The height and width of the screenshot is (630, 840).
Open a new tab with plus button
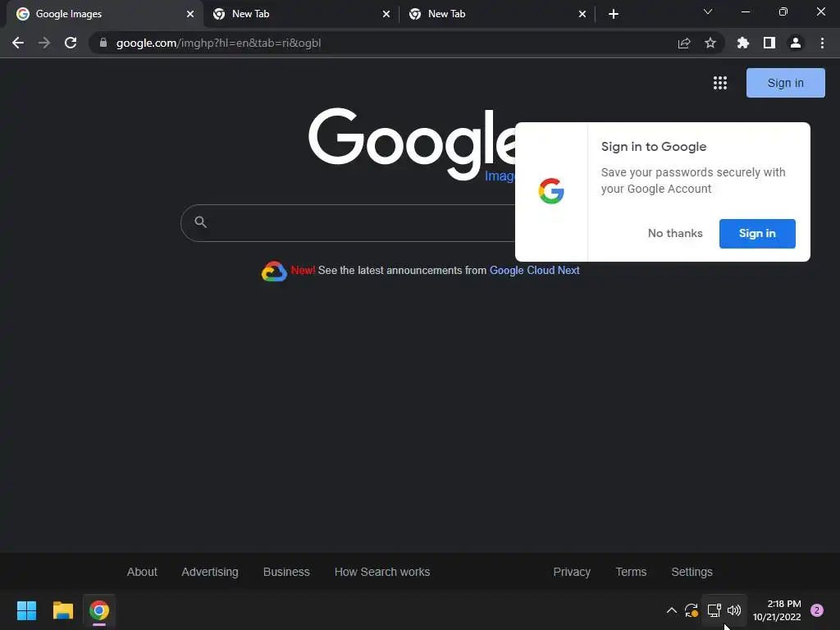(x=614, y=14)
